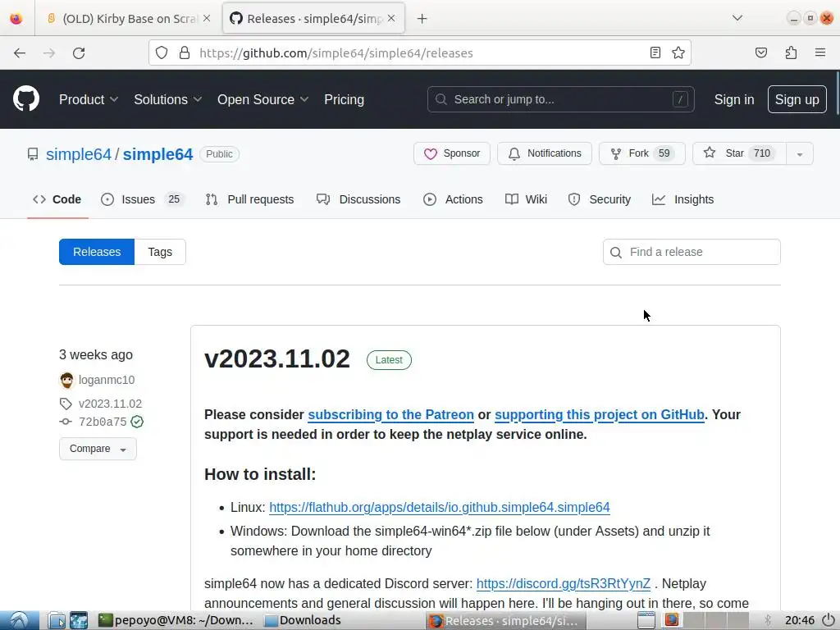The height and width of the screenshot is (630, 840).
Task: Fork the repository
Action: [641, 153]
